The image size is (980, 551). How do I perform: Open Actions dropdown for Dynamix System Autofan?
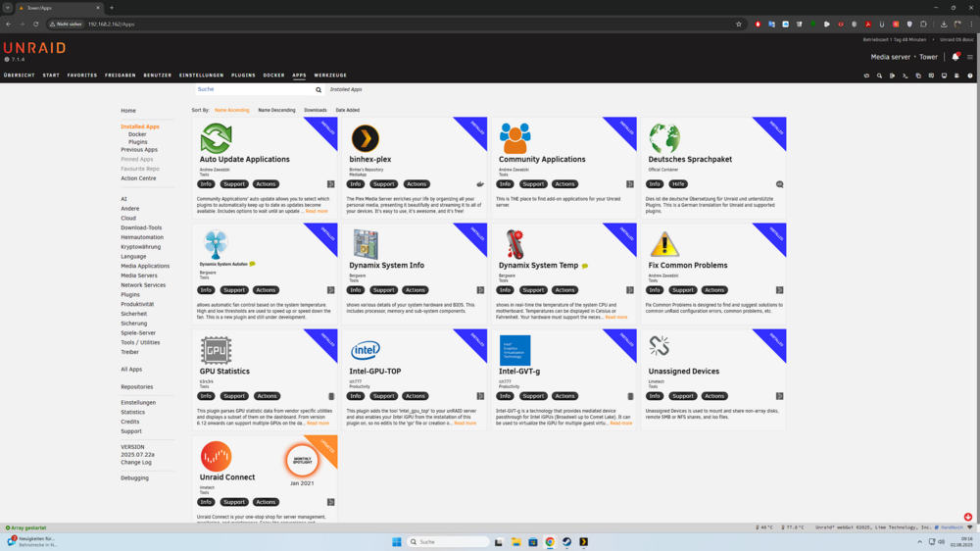point(266,290)
